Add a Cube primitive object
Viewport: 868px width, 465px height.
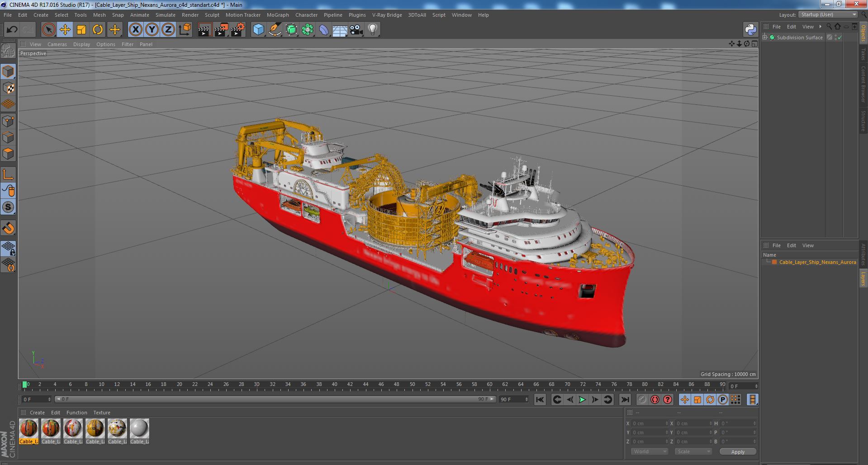pos(258,30)
